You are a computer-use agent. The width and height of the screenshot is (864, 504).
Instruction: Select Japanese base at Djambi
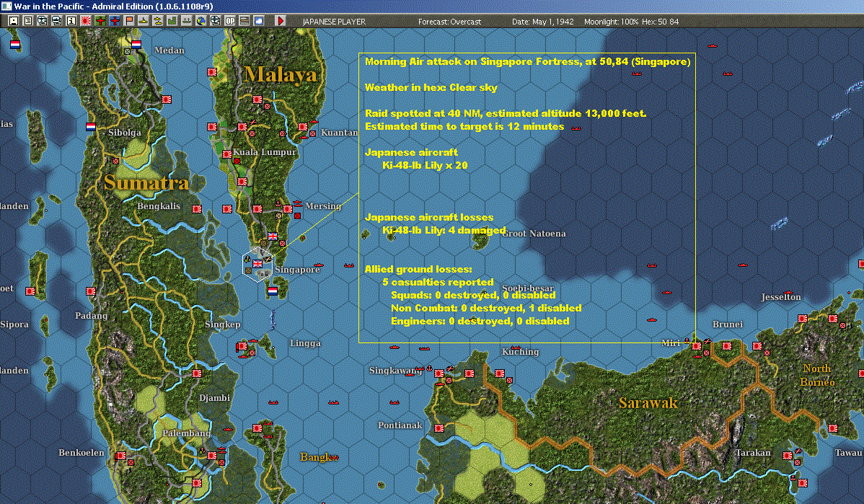click(x=197, y=373)
